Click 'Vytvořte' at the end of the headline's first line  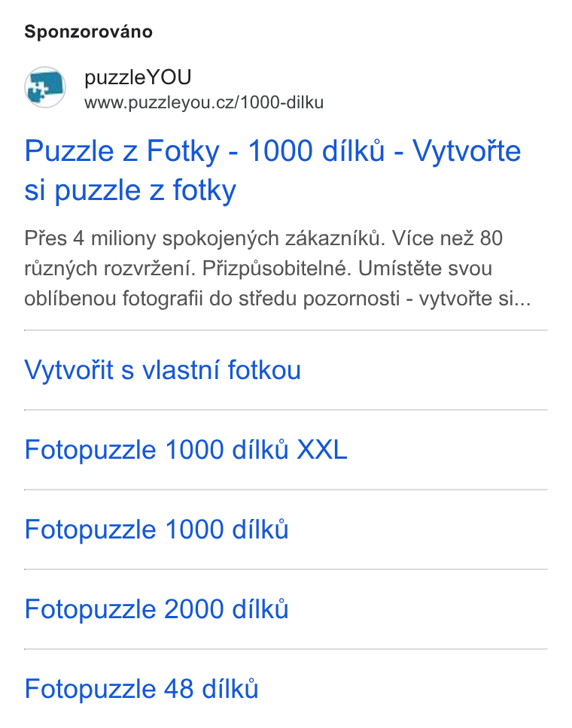click(x=467, y=151)
